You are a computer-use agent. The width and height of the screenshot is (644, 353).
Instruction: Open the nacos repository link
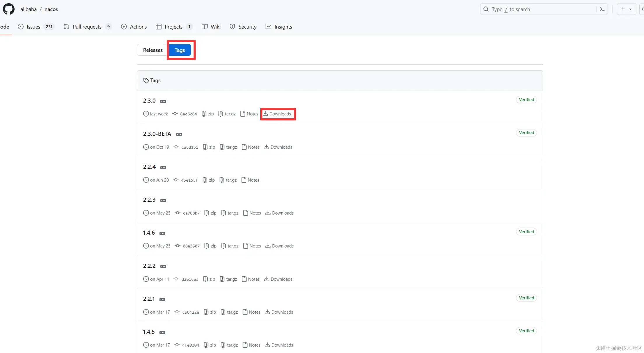(x=51, y=9)
